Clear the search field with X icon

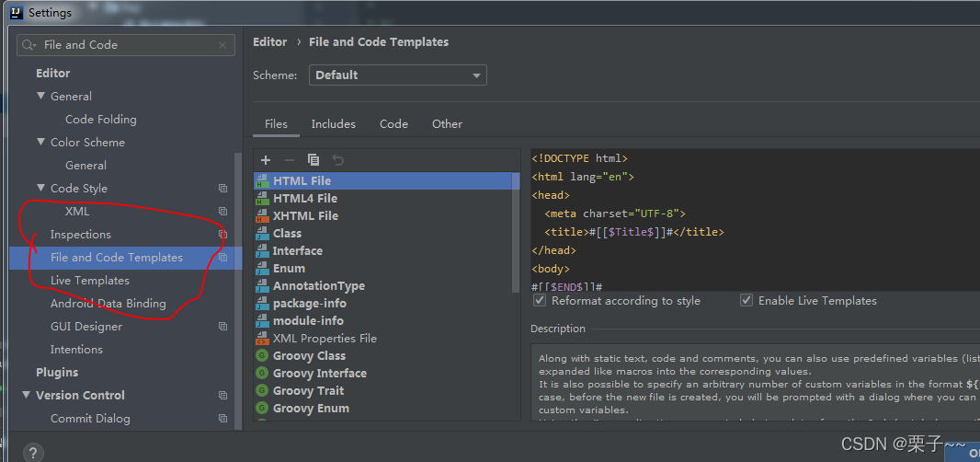[222, 45]
